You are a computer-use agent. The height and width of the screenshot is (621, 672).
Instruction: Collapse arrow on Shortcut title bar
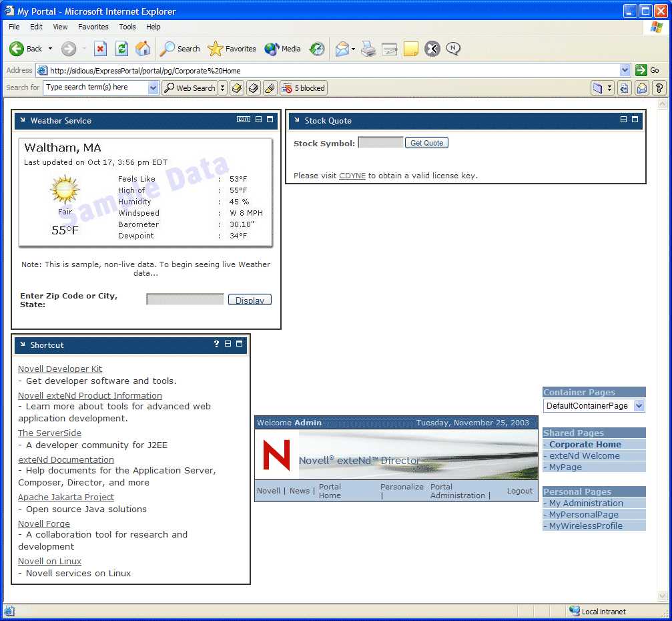[x=23, y=344]
